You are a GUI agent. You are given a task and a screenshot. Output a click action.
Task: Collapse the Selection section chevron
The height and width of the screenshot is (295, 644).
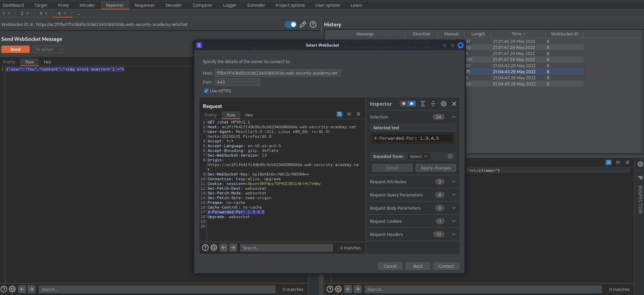[454, 117]
